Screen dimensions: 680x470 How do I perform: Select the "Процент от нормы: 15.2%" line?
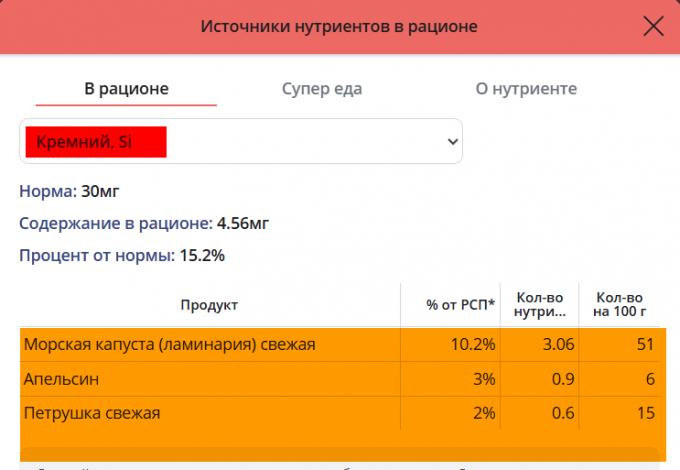coord(122,255)
